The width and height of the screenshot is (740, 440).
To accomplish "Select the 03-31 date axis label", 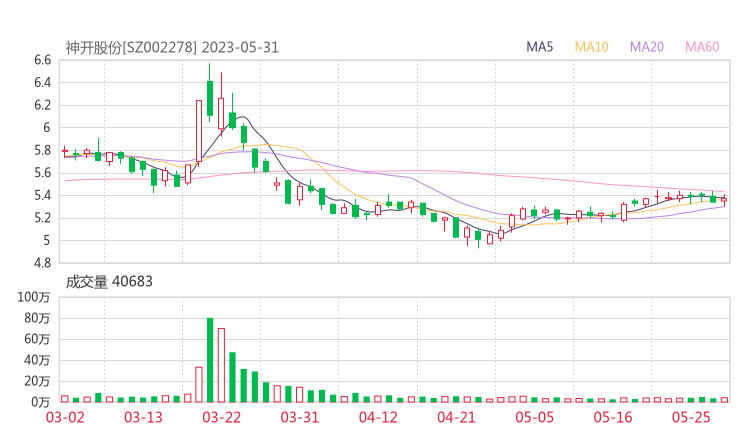I will point(300,417).
